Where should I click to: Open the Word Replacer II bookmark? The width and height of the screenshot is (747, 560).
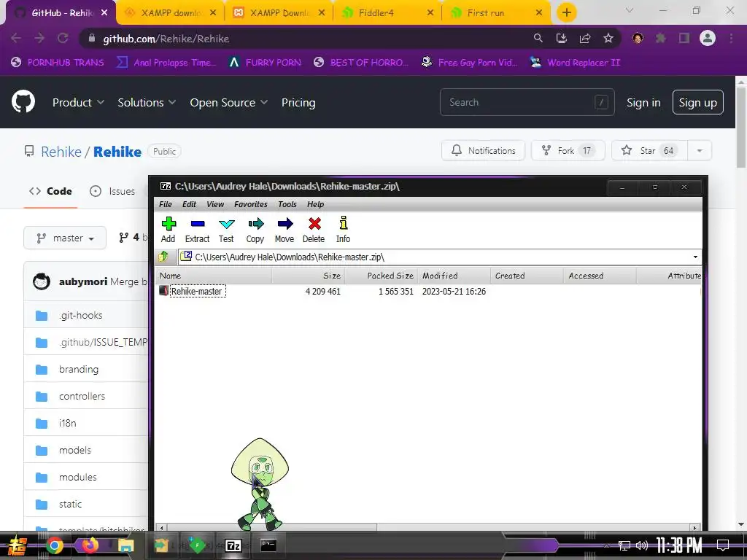(575, 63)
